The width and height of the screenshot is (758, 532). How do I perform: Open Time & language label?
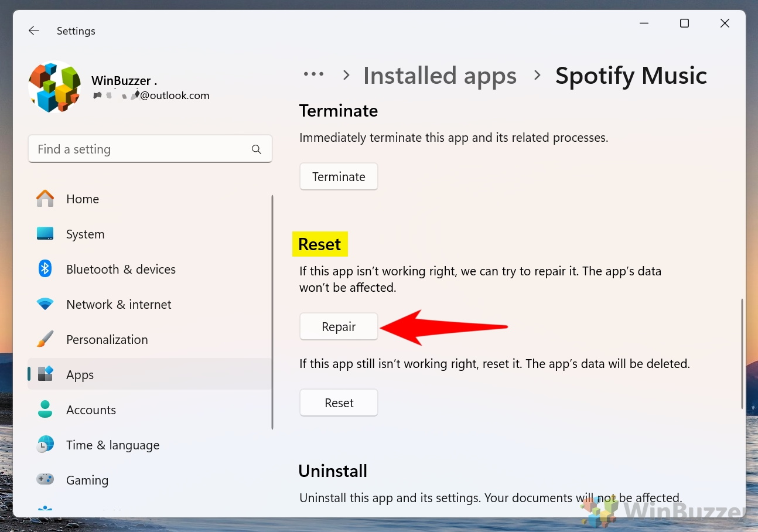coord(113,445)
